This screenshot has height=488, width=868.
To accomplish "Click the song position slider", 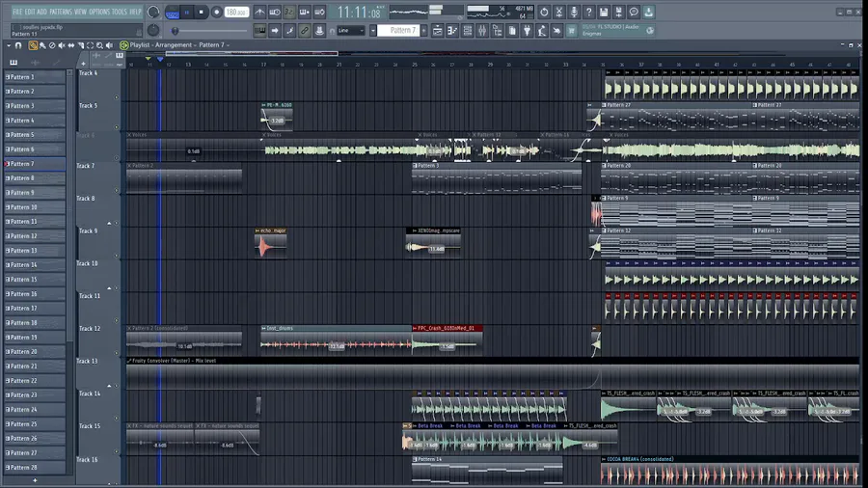I will (210, 31).
